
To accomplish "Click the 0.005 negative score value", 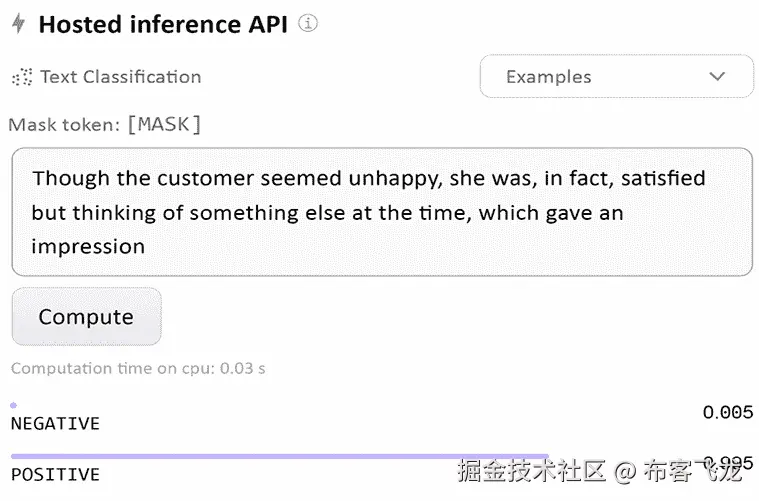I will [727, 412].
